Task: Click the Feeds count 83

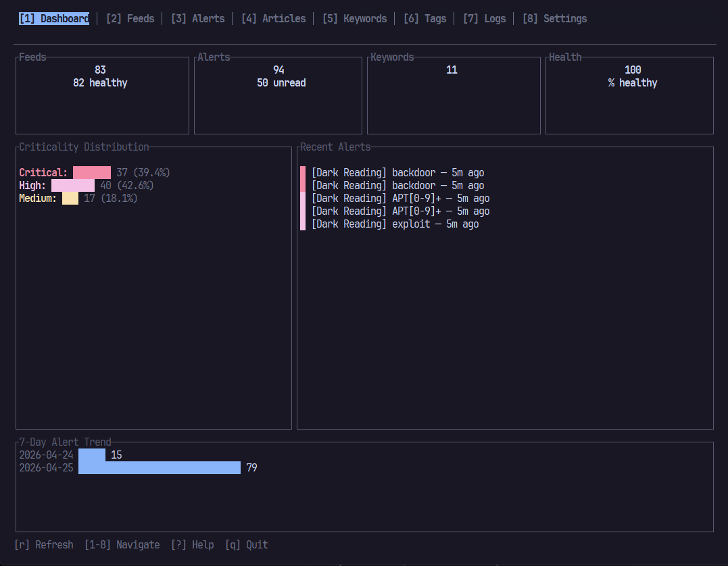Action: click(100, 70)
